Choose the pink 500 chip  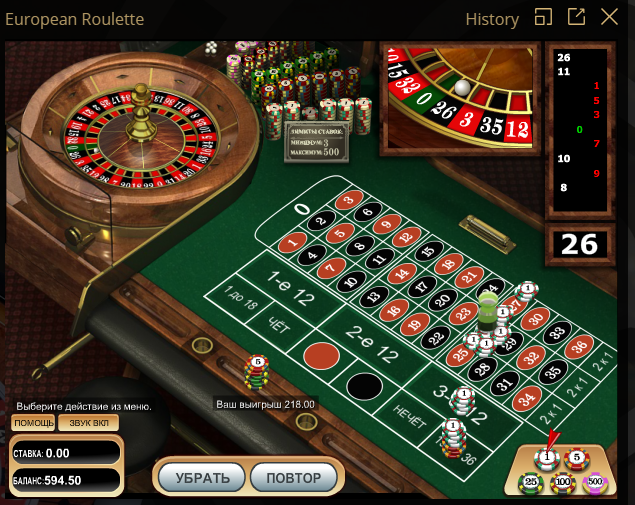595,483
